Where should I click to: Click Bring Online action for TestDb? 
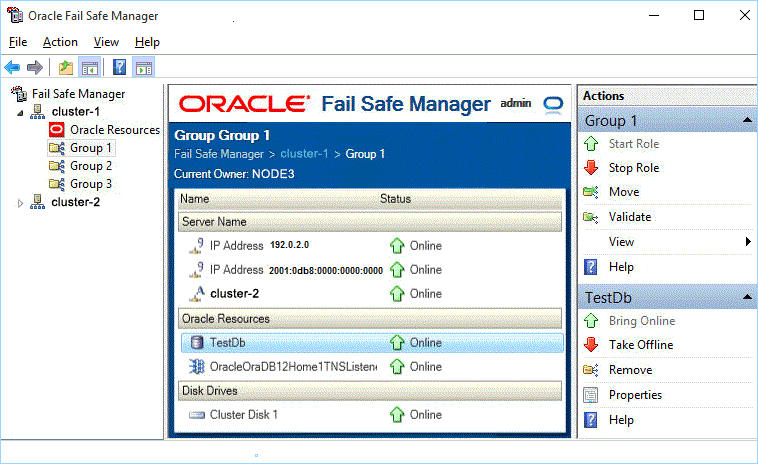click(642, 320)
